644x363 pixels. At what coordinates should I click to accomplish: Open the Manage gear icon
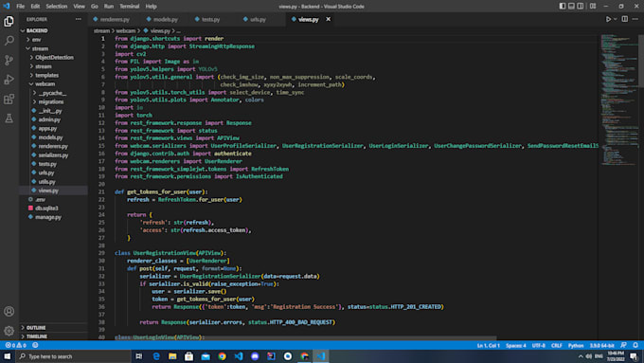click(x=9, y=331)
